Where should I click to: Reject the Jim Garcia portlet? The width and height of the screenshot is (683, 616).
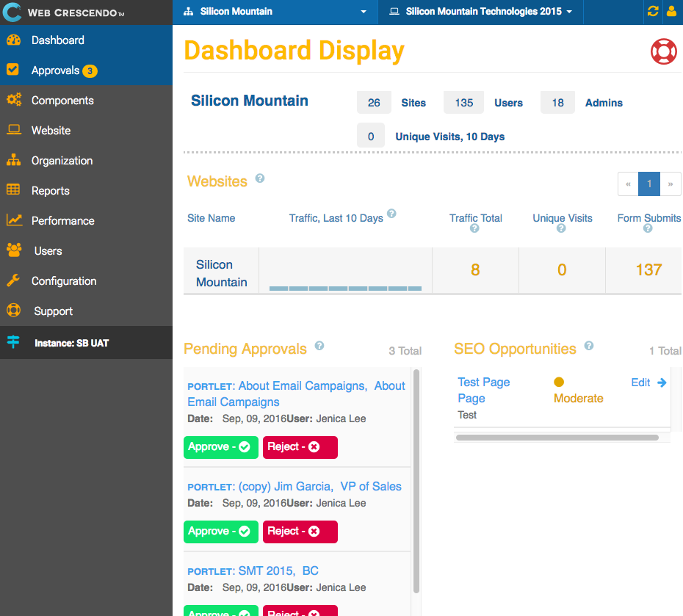pos(300,532)
